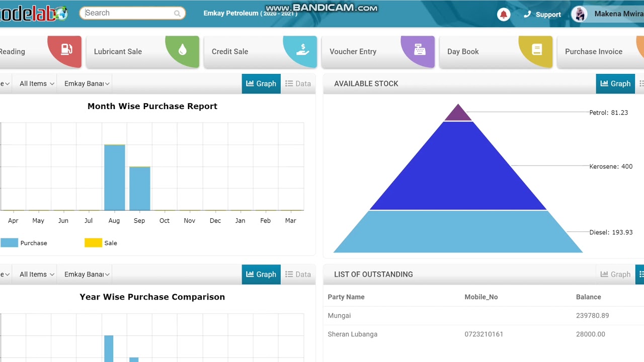Open the Makena Mwira profile avatar
Screen dimensions: 644x362
click(580, 14)
